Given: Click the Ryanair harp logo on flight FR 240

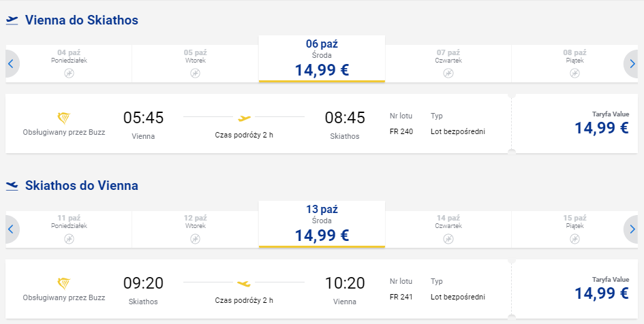Looking at the screenshot, I should coord(63,118).
